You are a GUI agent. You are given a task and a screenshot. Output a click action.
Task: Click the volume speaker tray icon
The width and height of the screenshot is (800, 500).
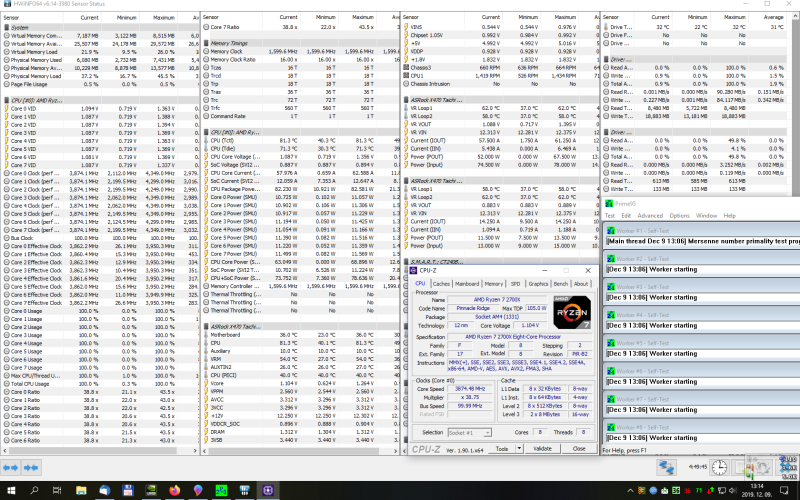[733, 490]
